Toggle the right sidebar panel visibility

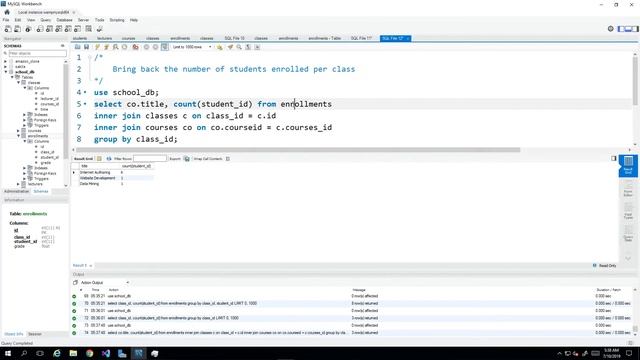point(635,29)
